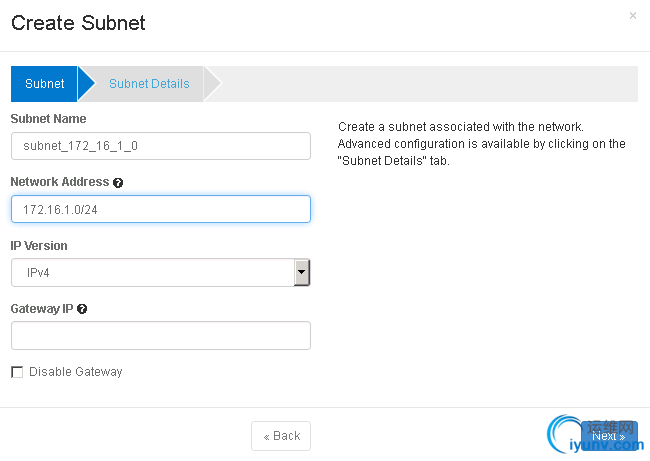The height and width of the screenshot is (461, 650).
Task: Click the Network Address label
Action: coord(59,182)
